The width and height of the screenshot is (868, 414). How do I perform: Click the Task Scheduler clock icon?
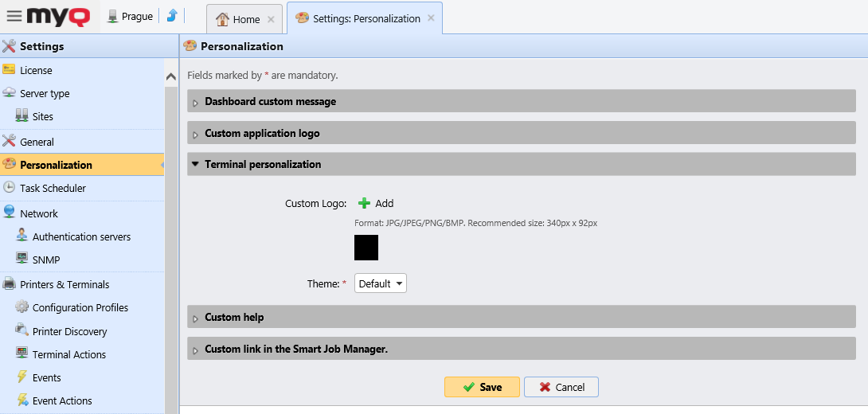coord(9,187)
